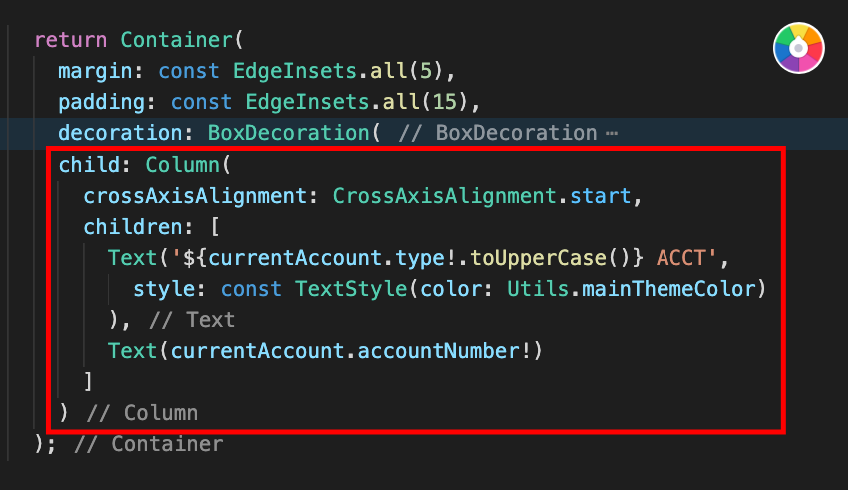Click the '// Container' closing label

148,444
